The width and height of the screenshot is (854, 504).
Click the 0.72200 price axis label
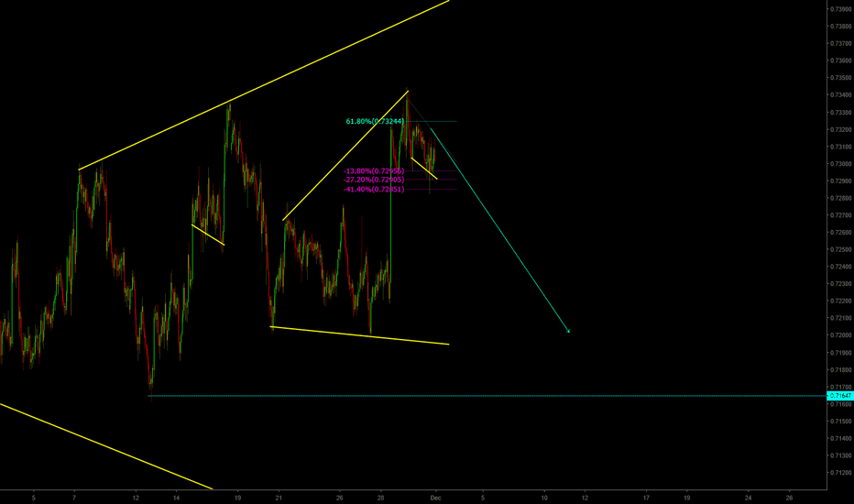tap(841, 301)
